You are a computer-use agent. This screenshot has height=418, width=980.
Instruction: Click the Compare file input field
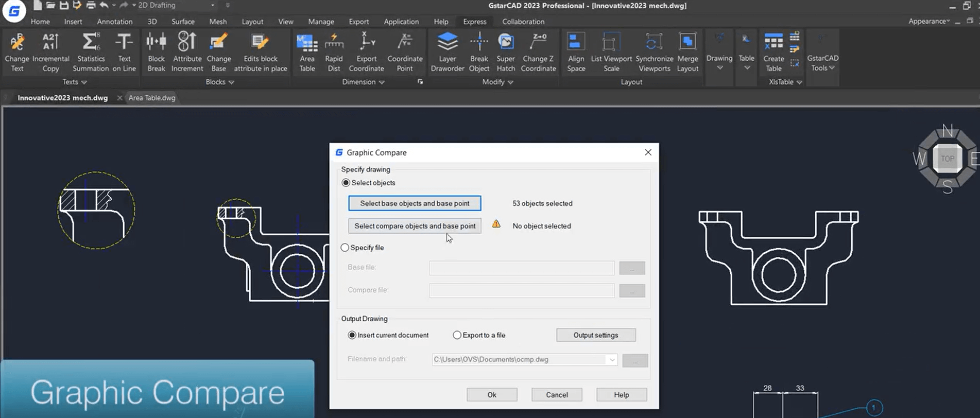pyautogui.click(x=522, y=290)
